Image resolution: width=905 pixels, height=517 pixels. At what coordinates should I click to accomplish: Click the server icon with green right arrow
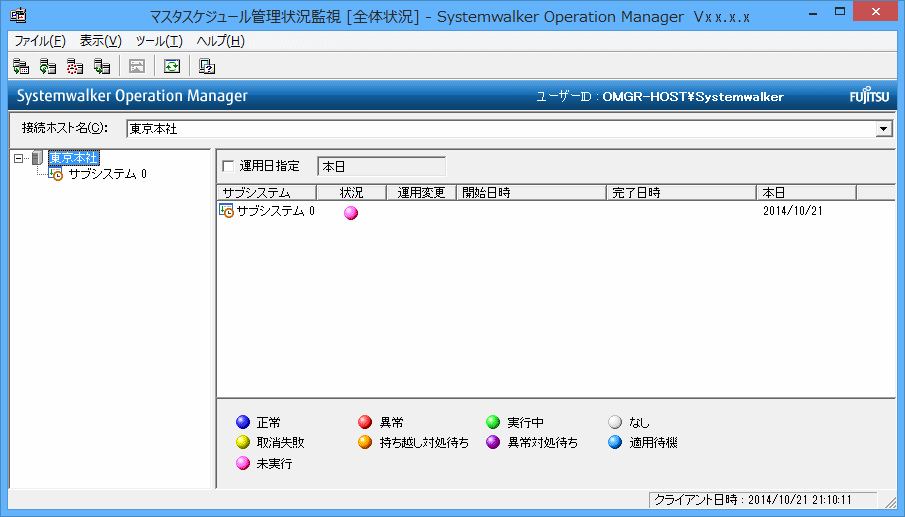tap(102, 66)
